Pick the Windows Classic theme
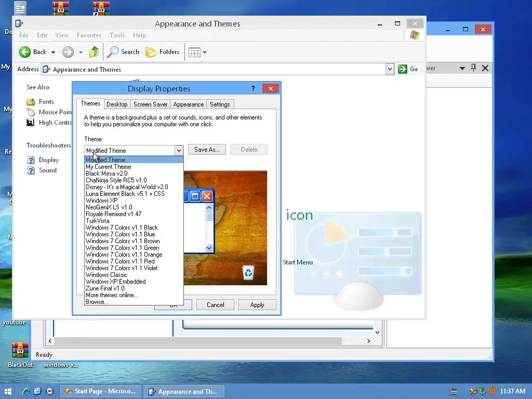 134,275
